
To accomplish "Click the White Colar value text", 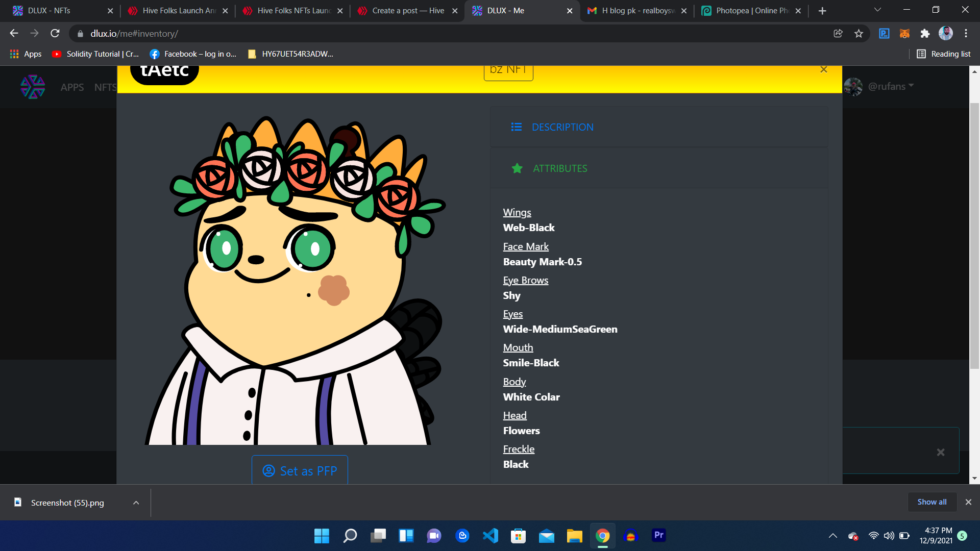I will click(531, 397).
